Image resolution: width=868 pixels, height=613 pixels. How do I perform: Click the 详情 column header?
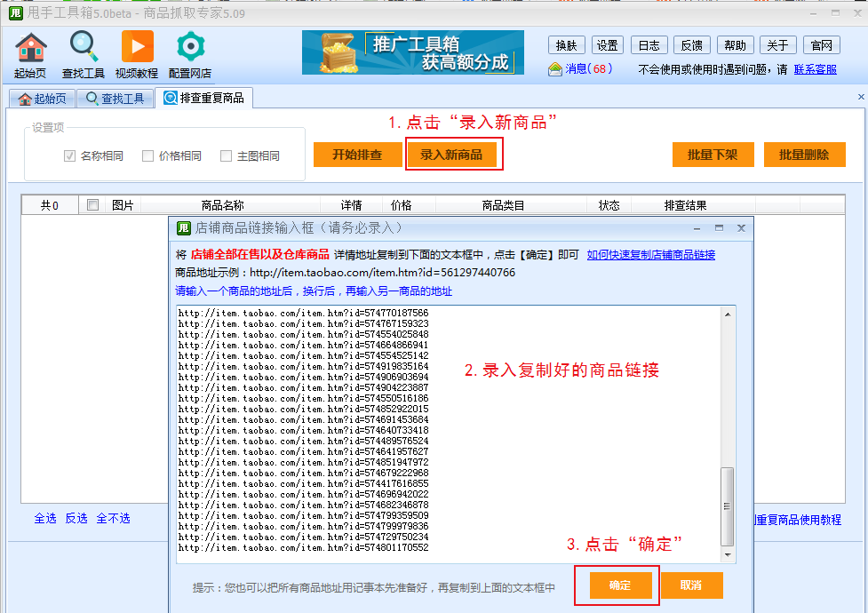tap(351, 205)
